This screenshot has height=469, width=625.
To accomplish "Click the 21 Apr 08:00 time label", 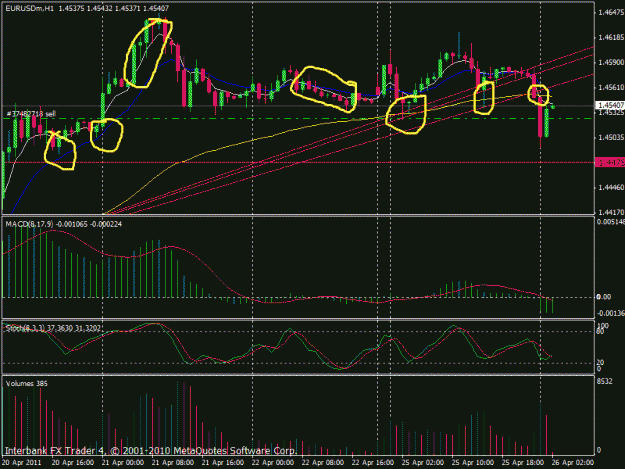I will (172, 463).
